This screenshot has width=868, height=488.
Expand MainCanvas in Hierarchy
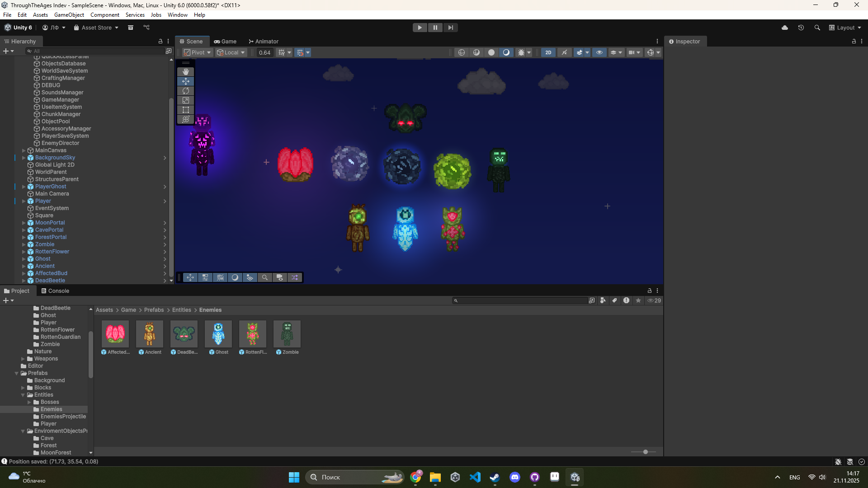pyautogui.click(x=24, y=150)
